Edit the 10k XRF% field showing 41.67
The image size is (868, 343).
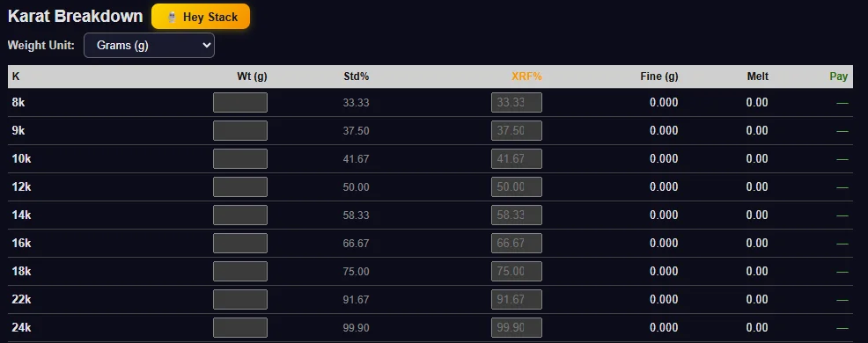pos(517,159)
